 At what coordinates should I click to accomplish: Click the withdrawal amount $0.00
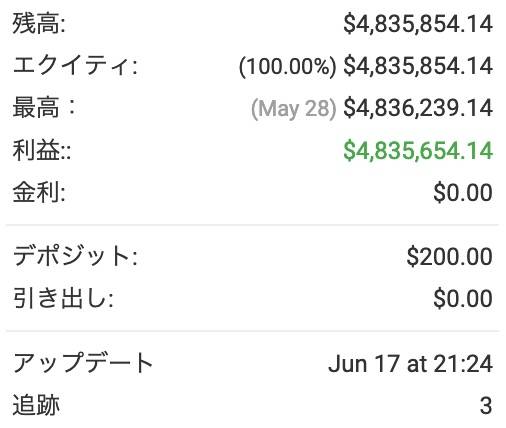click(x=463, y=298)
